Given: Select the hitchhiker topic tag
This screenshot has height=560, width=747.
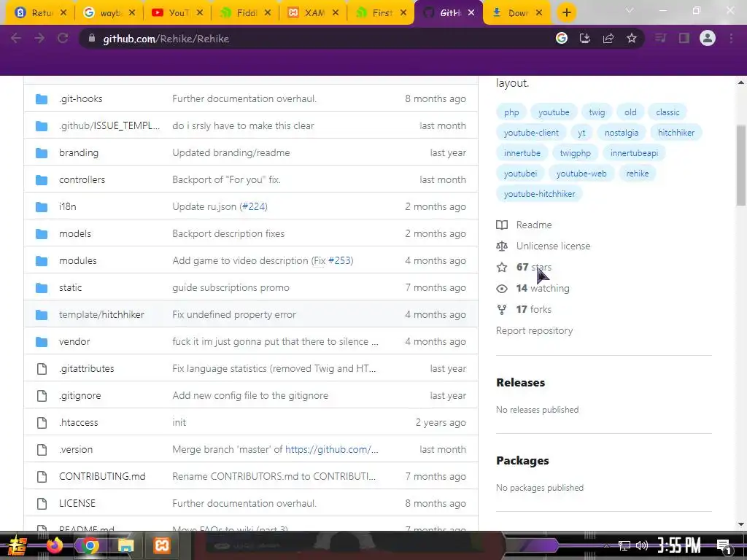Looking at the screenshot, I should (x=676, y=133).
